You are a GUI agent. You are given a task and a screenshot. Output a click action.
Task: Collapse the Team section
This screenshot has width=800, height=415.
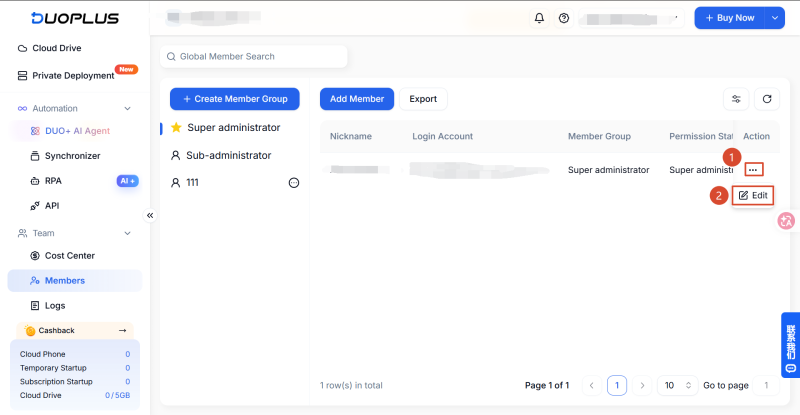[128, 233]
